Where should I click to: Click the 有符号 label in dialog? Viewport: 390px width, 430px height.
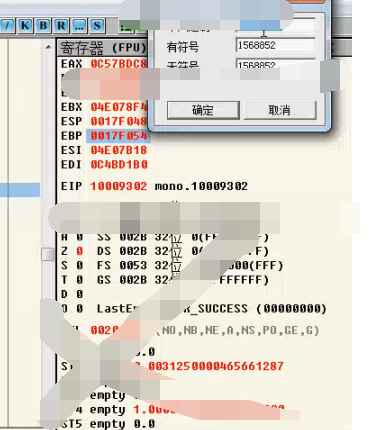[x=183, y=47]
